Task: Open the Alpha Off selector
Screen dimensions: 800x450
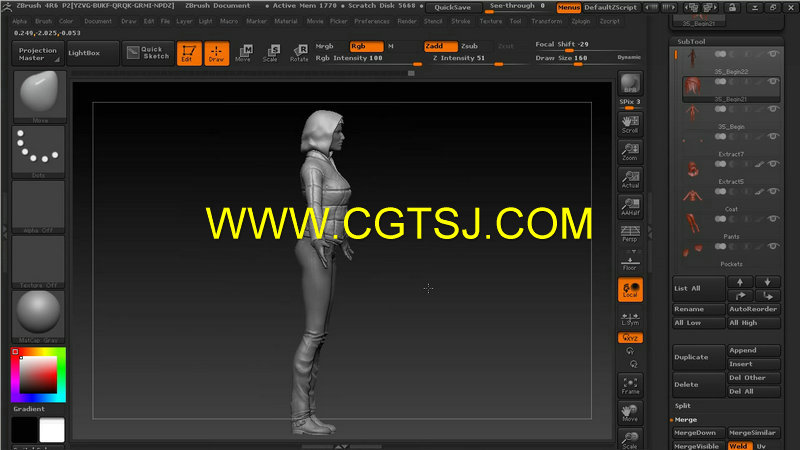Action: pos(39,207)
